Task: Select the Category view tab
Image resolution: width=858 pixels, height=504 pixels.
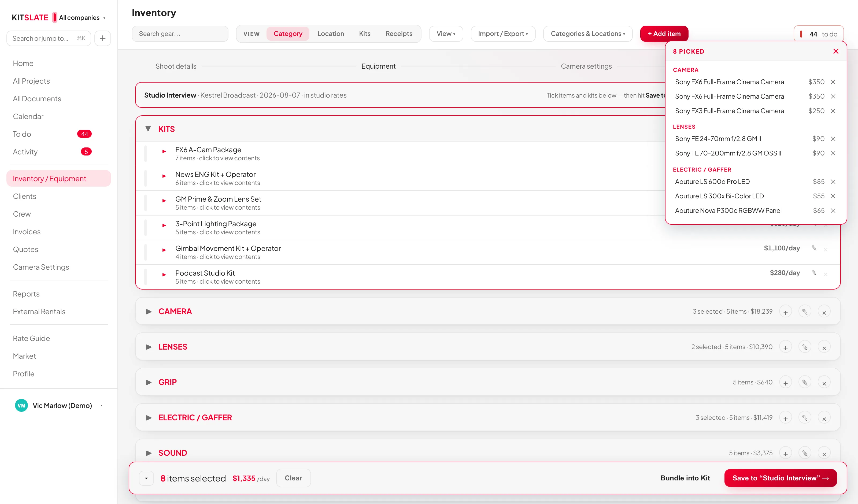Action: pos(288,34)
